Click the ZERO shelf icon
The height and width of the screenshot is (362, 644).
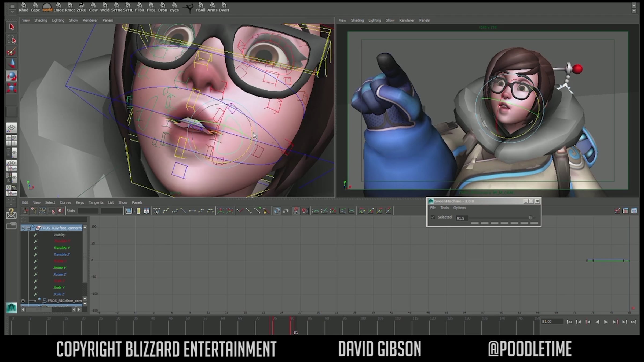pos(82,7)
